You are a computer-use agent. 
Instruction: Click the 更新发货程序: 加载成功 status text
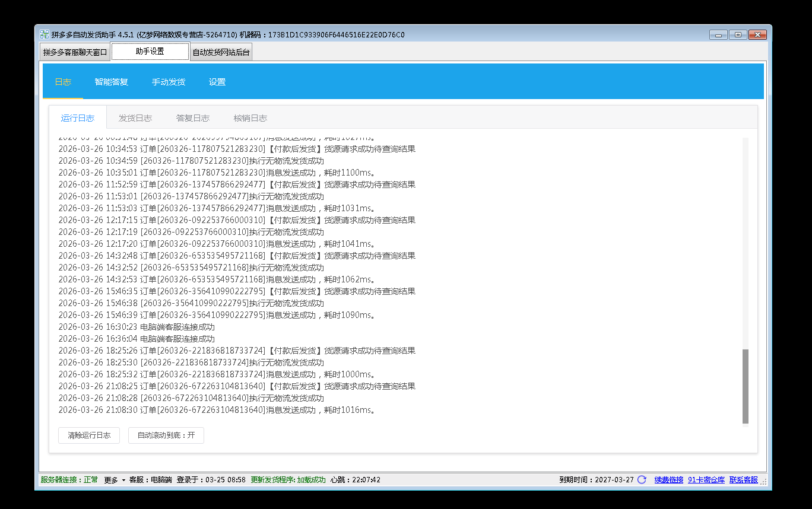288,479
